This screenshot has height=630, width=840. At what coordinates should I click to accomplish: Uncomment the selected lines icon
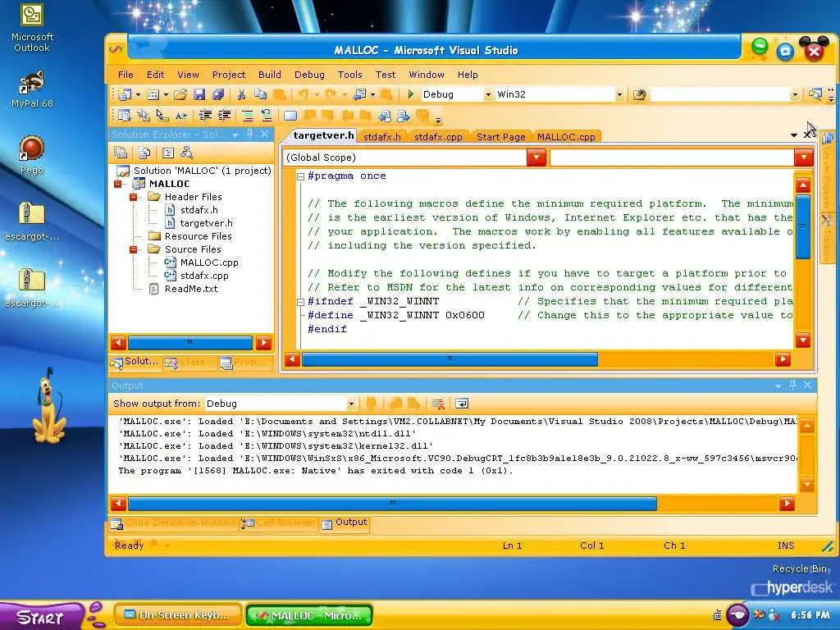[267, 115]
